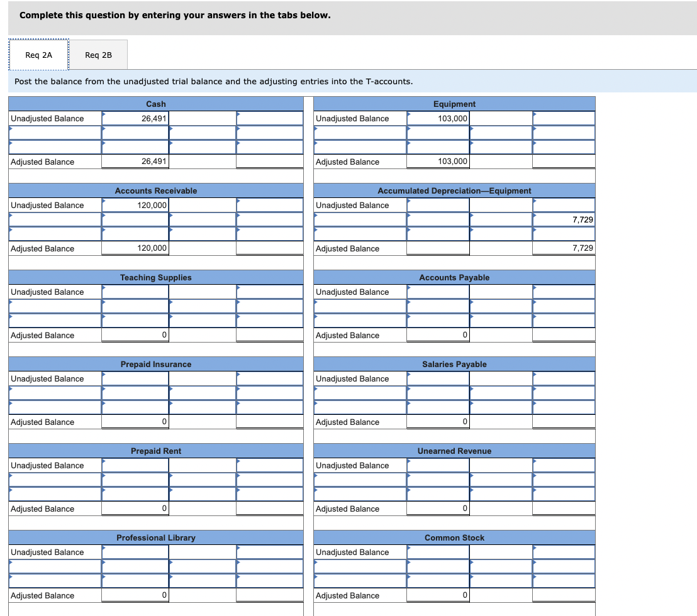This screenshot has height=616, width=697.
Task: Open second entry label dropdown under Accounts Receivable
Action: [x=55, y=234]
